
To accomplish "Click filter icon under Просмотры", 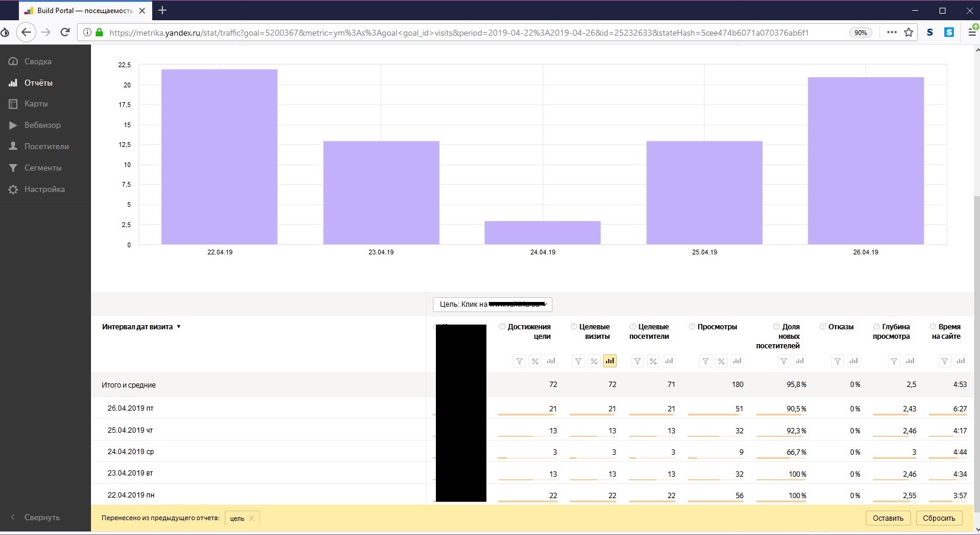I will pos(705,361).
